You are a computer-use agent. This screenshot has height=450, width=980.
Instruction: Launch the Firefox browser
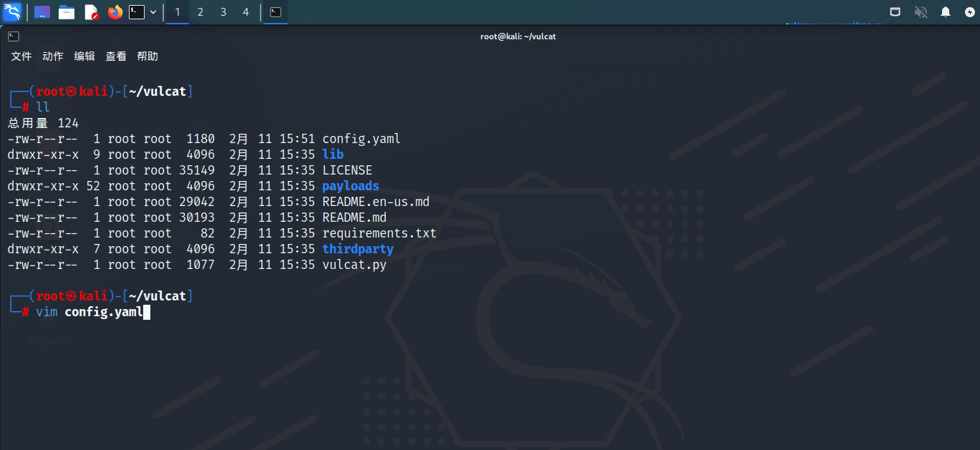coord(115,12)
